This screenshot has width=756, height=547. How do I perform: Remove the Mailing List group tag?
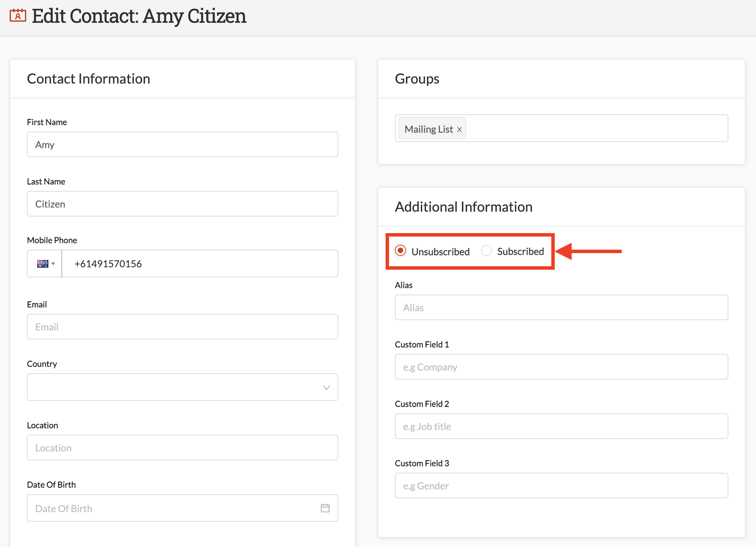pyautogui.click(x=459, y=129)
